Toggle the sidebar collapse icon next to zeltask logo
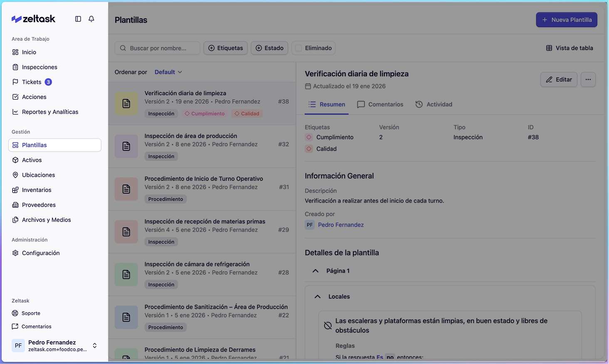 78,19
